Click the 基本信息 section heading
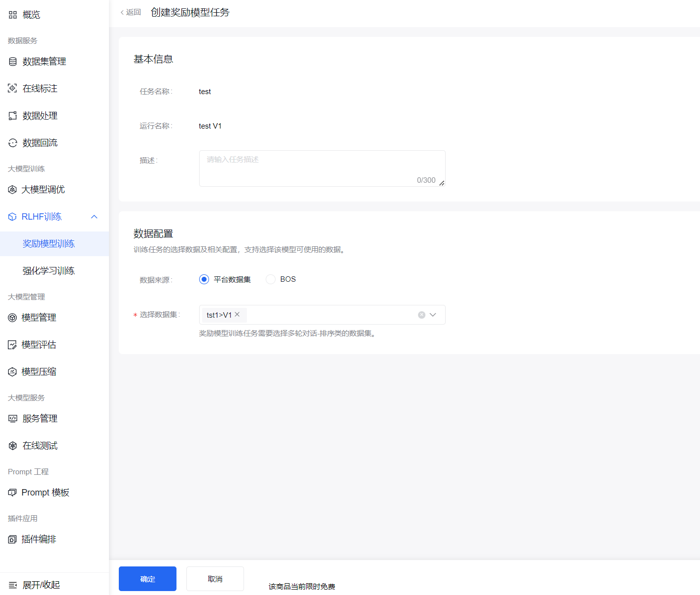This screenshot has width=700, height=595. click(153, 59)
